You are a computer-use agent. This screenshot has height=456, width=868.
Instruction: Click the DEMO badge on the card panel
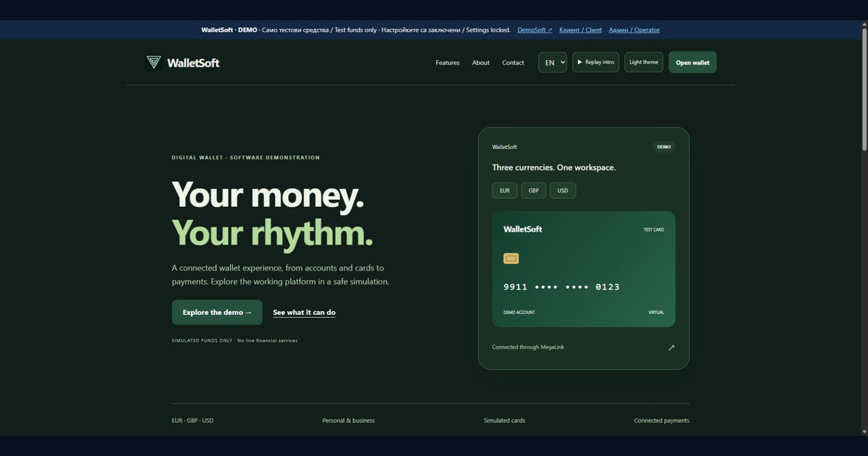(x=664, y=147)
